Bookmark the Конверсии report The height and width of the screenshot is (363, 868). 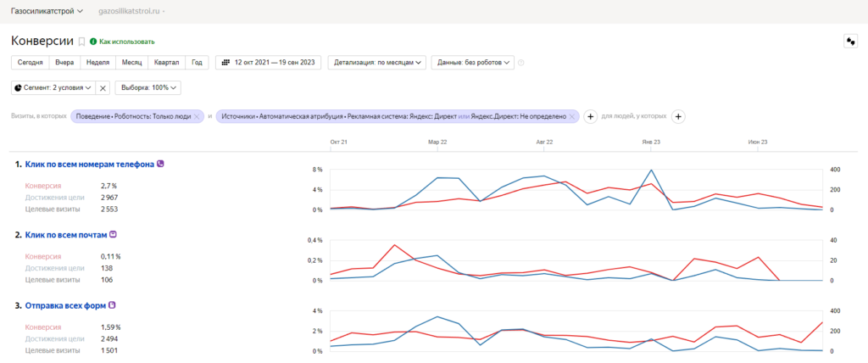pyautogui.click(x=82, y=42)
